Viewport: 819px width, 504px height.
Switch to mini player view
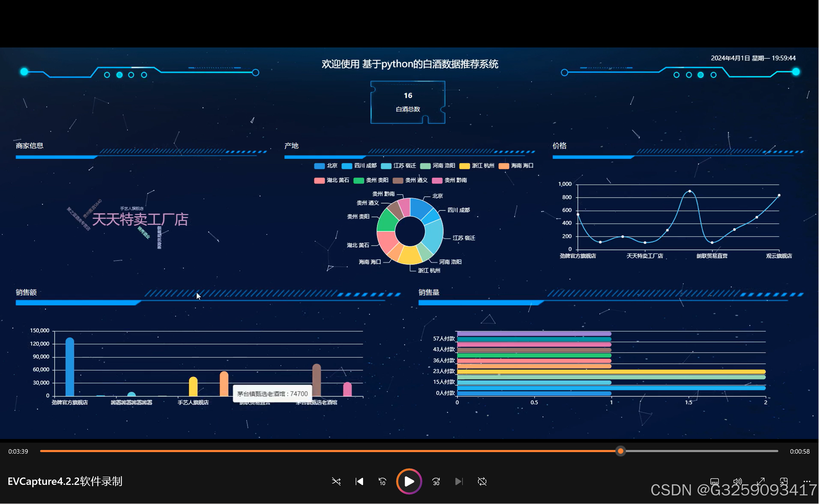click(x=784, y=481)
